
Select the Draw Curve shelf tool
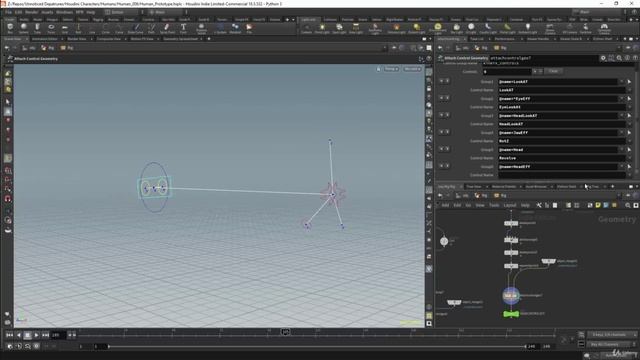click(136, 28)
